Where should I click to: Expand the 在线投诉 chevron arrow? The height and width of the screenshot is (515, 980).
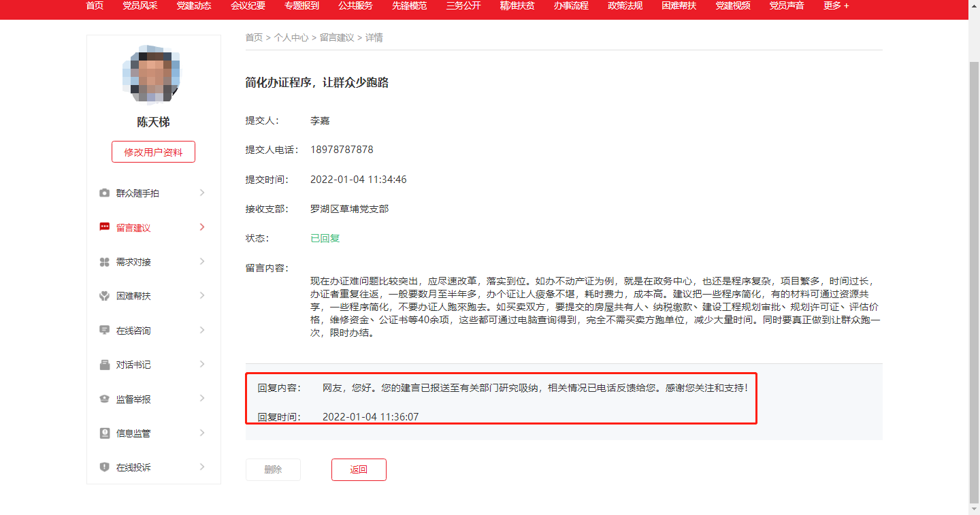click(x=202, y=467)
